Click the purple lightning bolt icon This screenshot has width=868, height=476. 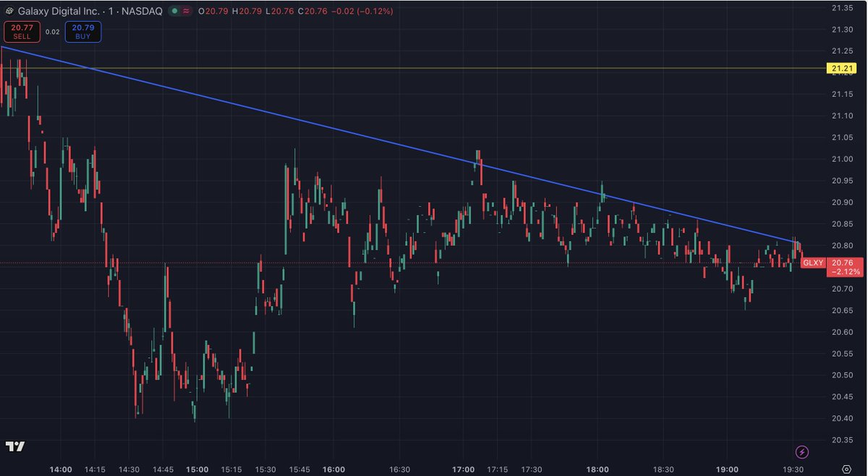click(x=801, y=452)
